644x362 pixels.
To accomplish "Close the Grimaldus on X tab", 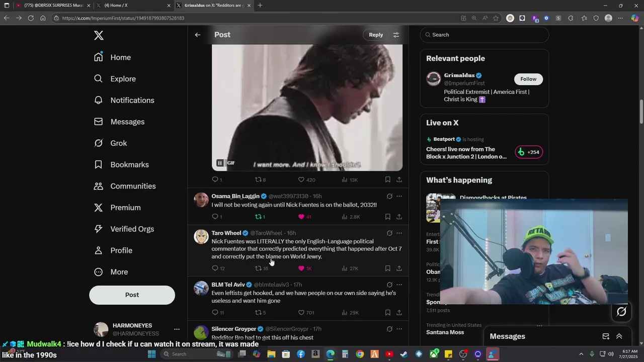I will click(249, 6).
